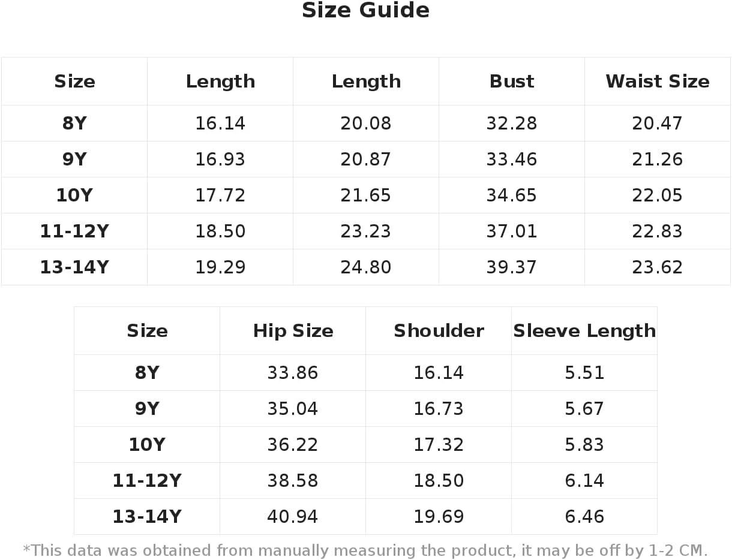Select the 11-12Y label in top table
This screenshot has width=732, height=560.
(74, 231)
